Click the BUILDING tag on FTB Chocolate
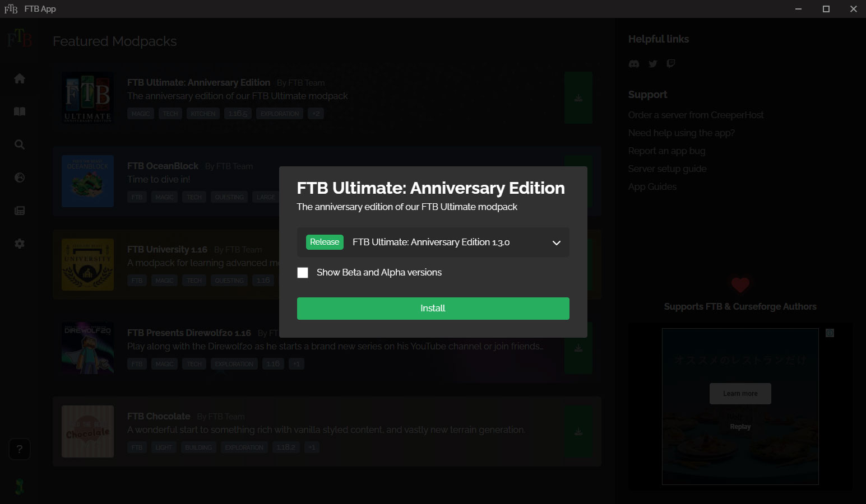Screen dimensions: 866x504 (x=198, y=447)
